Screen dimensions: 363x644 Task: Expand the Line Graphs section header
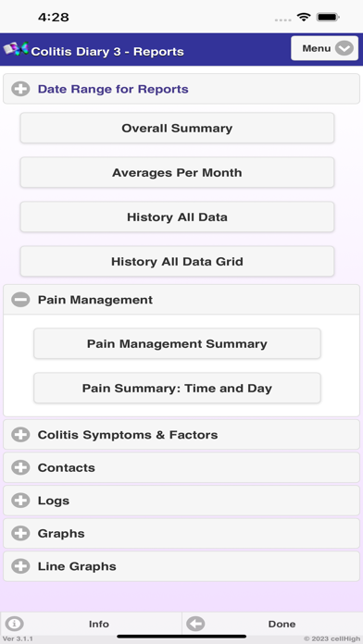click(x=181, y=566)
